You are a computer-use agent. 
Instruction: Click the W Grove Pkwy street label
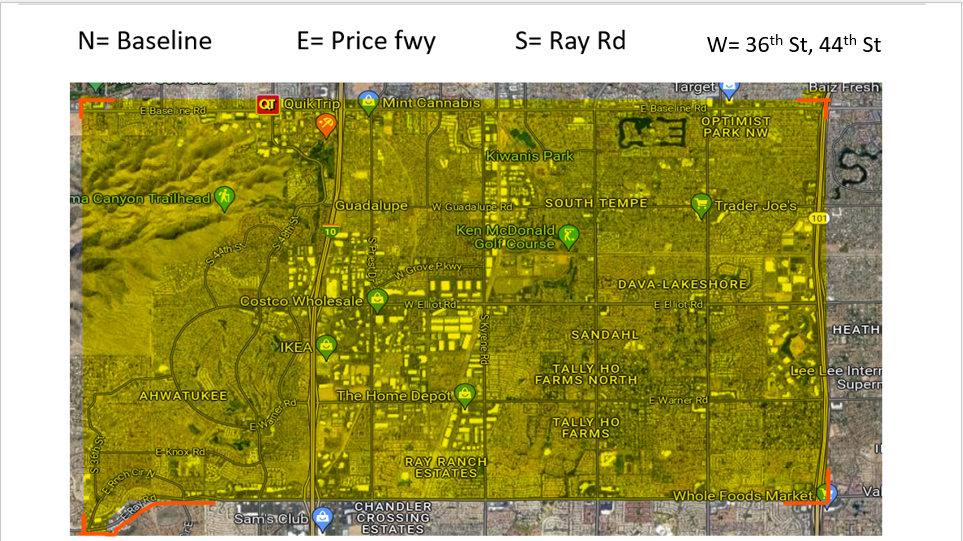point(428,271)
